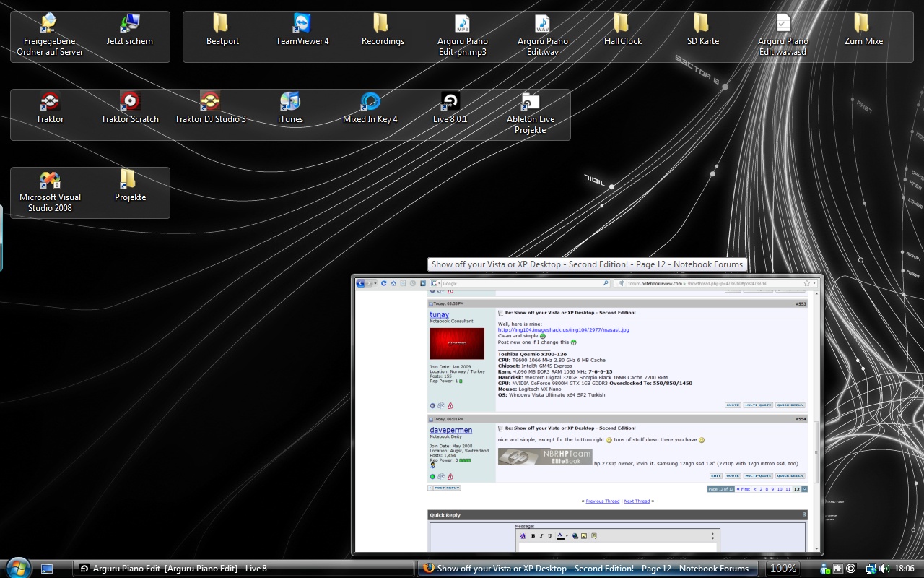The width and height of the screenshot is (924, 578).
Task: Select Arguru Piano Edit.wav file
Action: pyautogui.click(x=543, y=35)
